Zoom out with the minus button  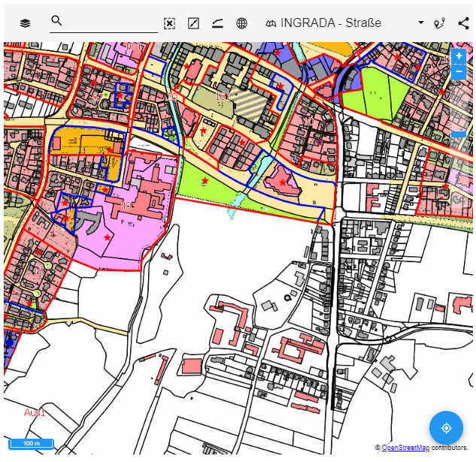coord(459,72)
